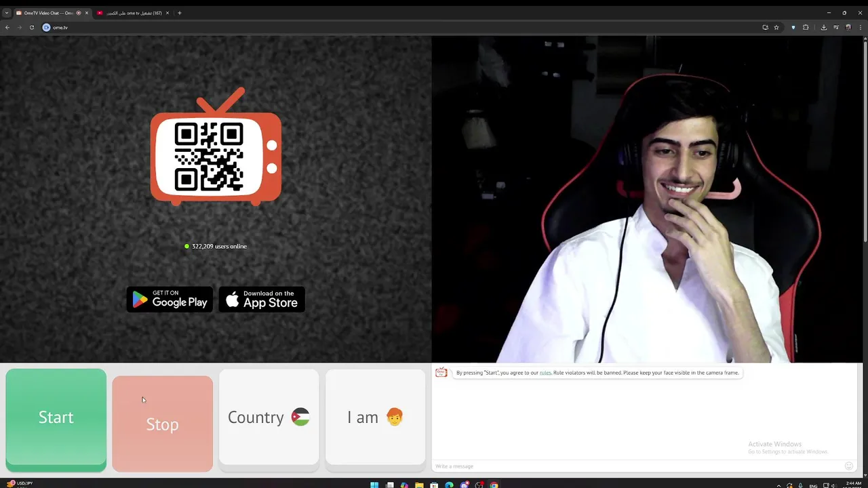Open a new browser tab

tap(180, 13)
